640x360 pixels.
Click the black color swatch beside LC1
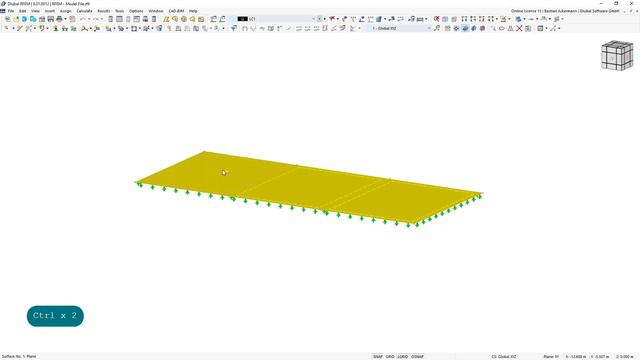tap(242, 19)
